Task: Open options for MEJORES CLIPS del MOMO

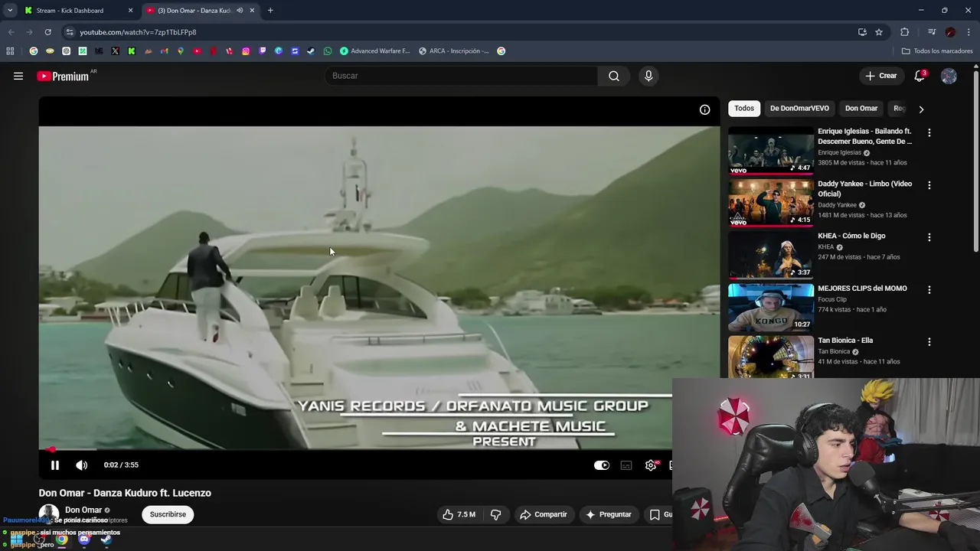Action: pos(929,290)
